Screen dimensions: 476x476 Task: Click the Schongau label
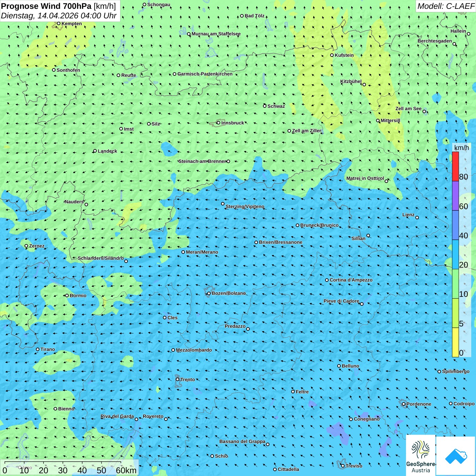[x=158, y=4]
